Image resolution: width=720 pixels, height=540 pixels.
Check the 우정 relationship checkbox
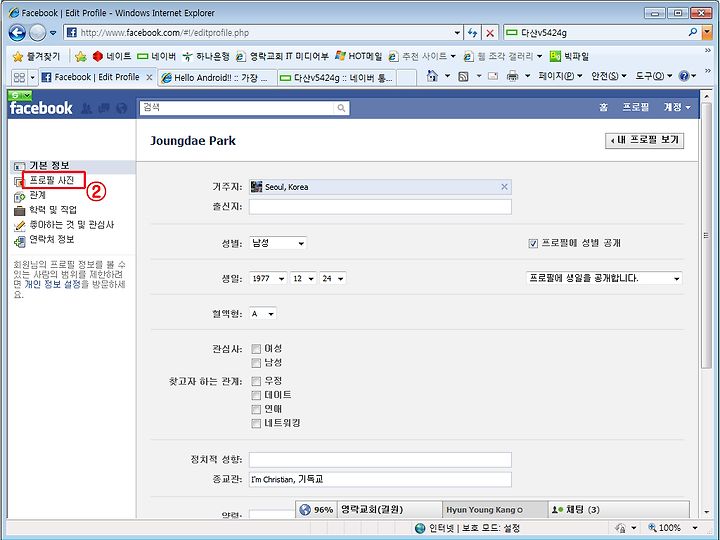pyautogui.click(x=256, y=381)
